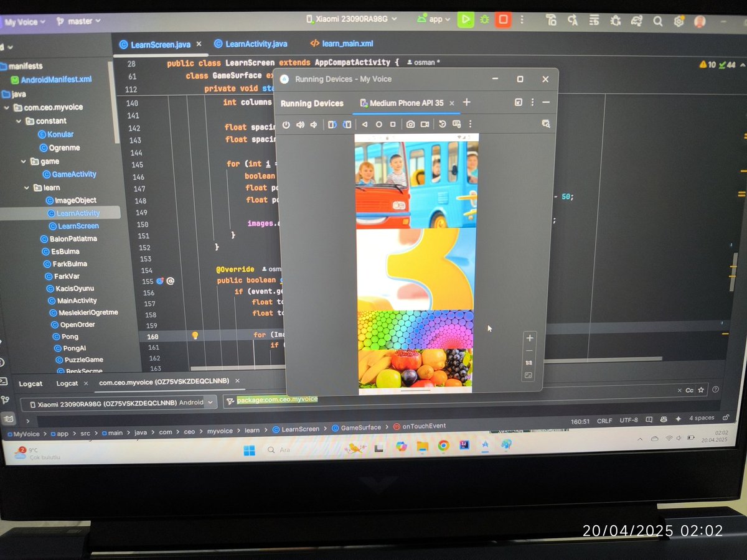Image resolution: width=747 pixels, height=560 pixels.
Task: Collapse the learn package folder
Action: point(27,187)
